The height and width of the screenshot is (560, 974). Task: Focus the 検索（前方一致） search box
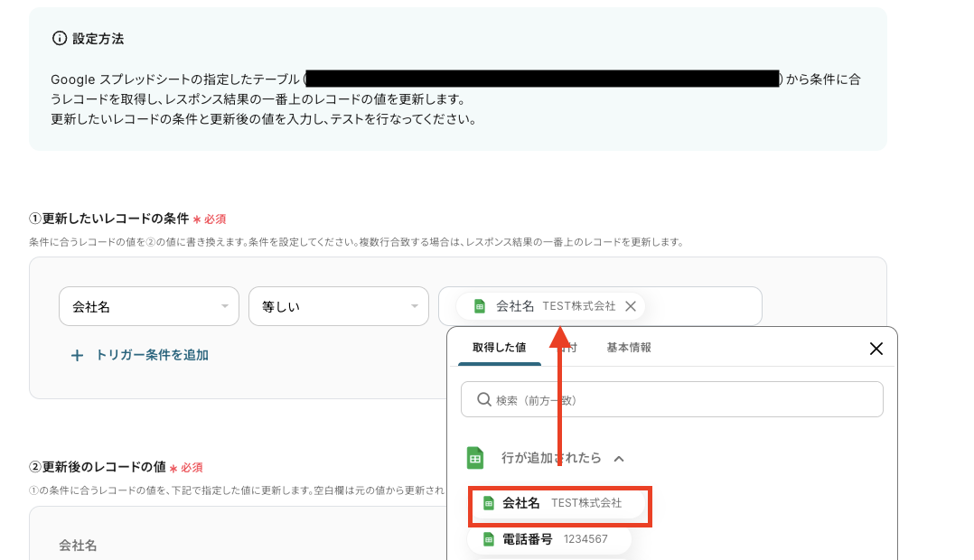pos(671,399)
